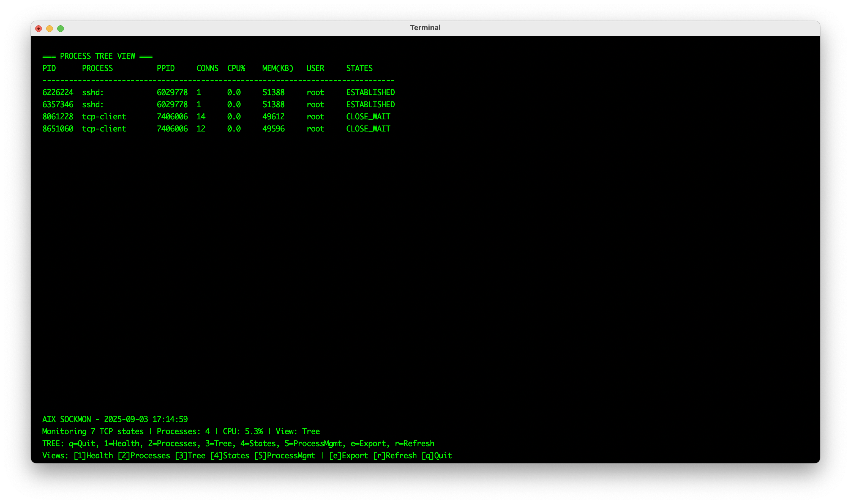Click the Terminal window title

click(425, 28)
